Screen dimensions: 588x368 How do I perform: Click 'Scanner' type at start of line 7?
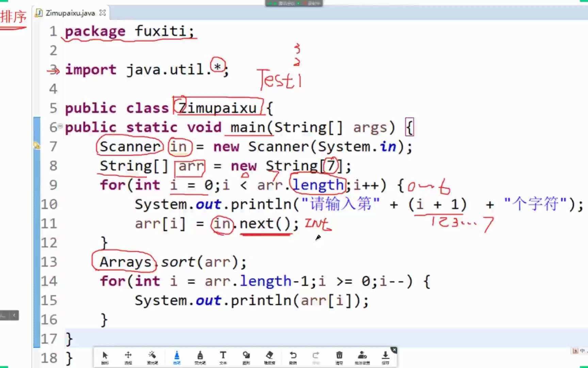(130, 147)
